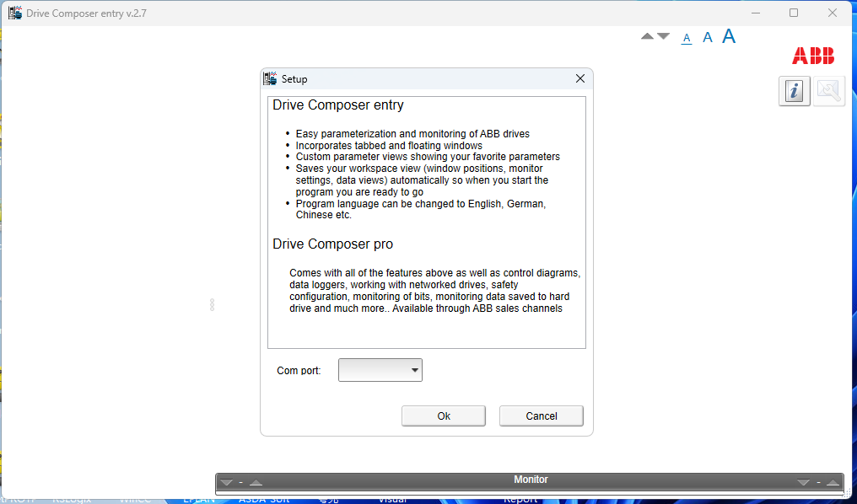Select the smallest font size A
Screen dimensions: 857x504
coord(687,38)
